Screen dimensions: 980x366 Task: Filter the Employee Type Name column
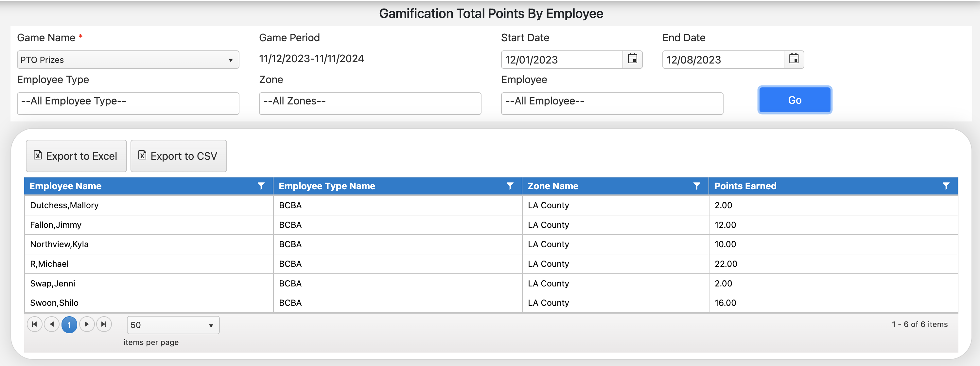510,186
